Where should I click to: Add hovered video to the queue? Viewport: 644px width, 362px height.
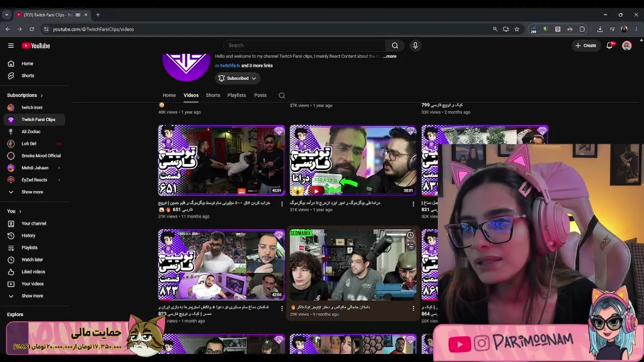(411, 246)
